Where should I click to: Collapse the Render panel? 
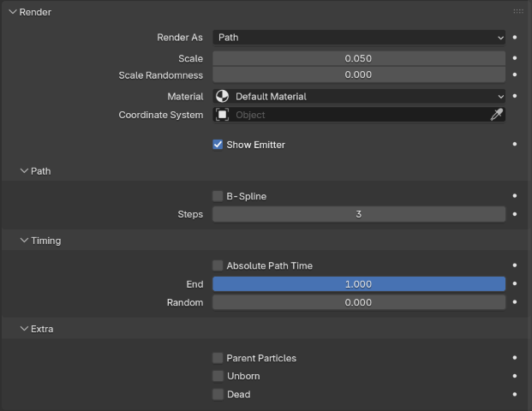click(13, 12)
